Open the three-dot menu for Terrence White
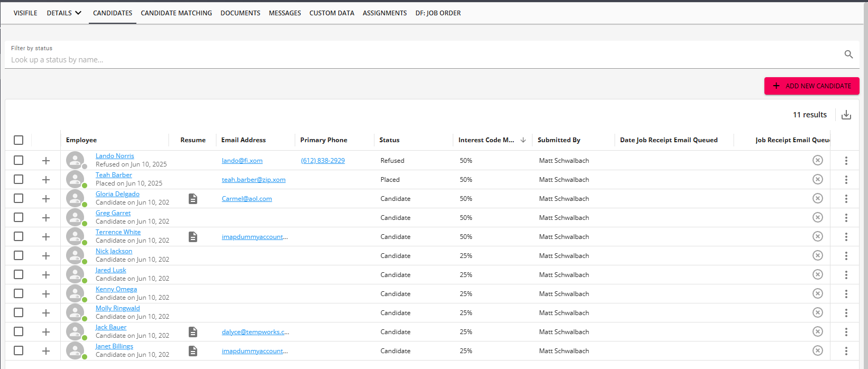The image size is (868, 369). 846,237
